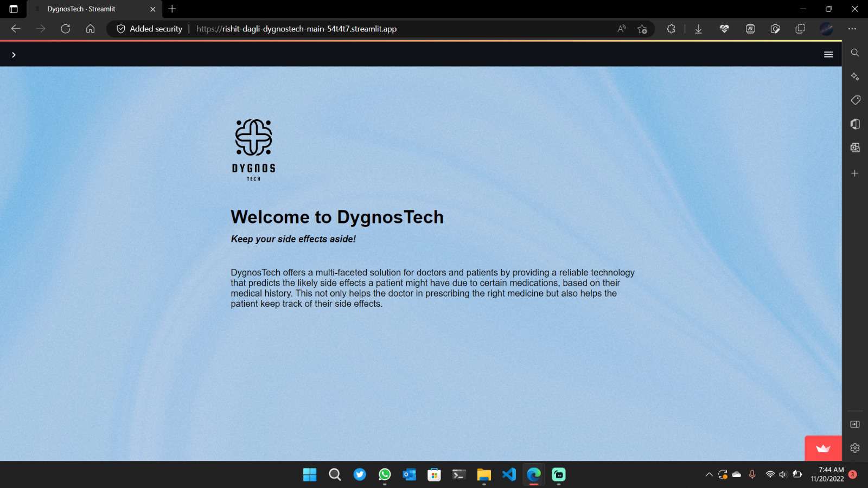Screen dimensions: 868x488
Task: Open the Streamlit hamburger menu
Action: (828, 54)
